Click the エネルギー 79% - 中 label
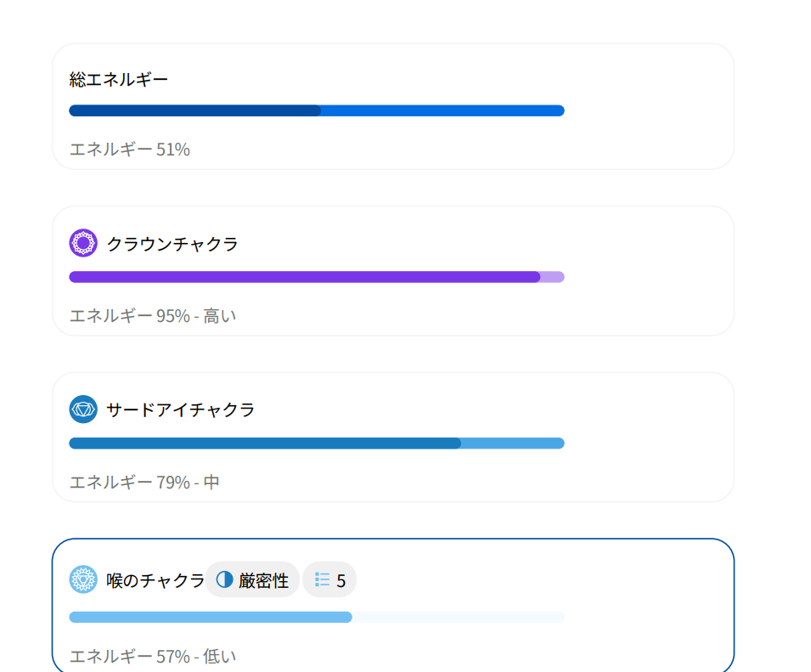Image resolution: width=811 pixels, height=672 pixels. (144, 483)
